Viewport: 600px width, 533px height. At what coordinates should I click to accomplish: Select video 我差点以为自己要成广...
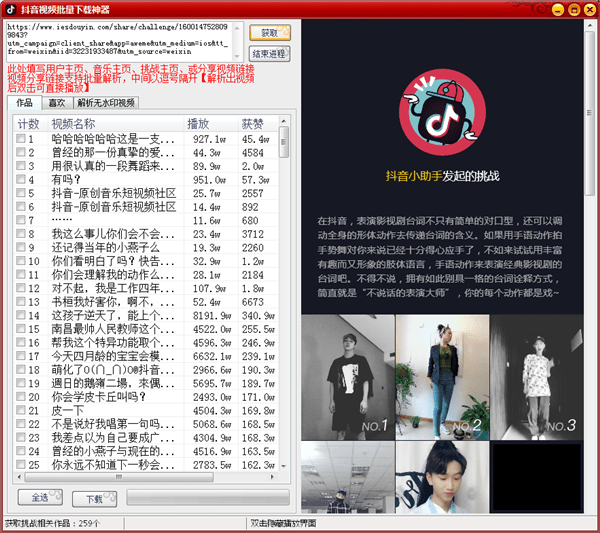[113, 438]
